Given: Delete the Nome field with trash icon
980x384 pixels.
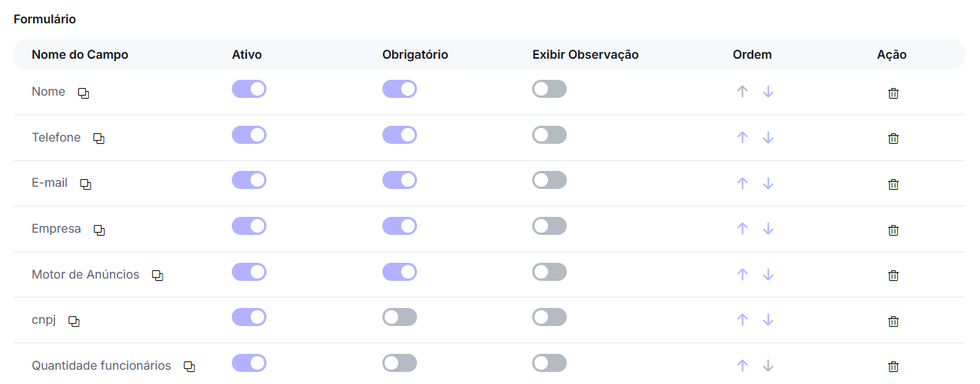Looking at the screenshot, I should pos(893,93).
